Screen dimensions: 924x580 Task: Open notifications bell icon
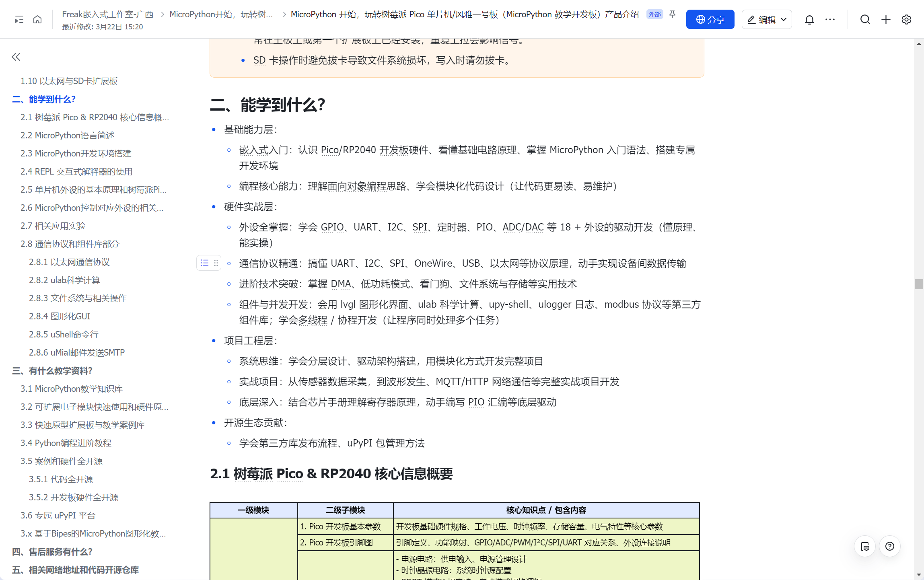809,19
